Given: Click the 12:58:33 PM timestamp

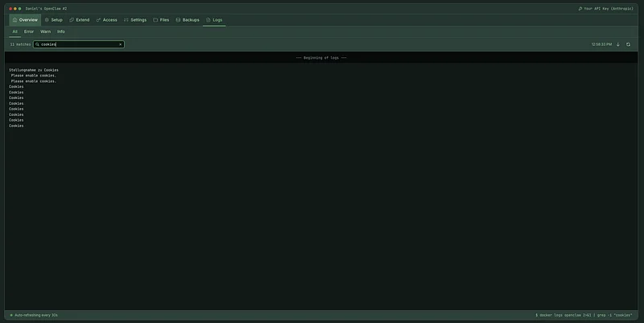Looking at the screenshot, I should tap(601, 44).
